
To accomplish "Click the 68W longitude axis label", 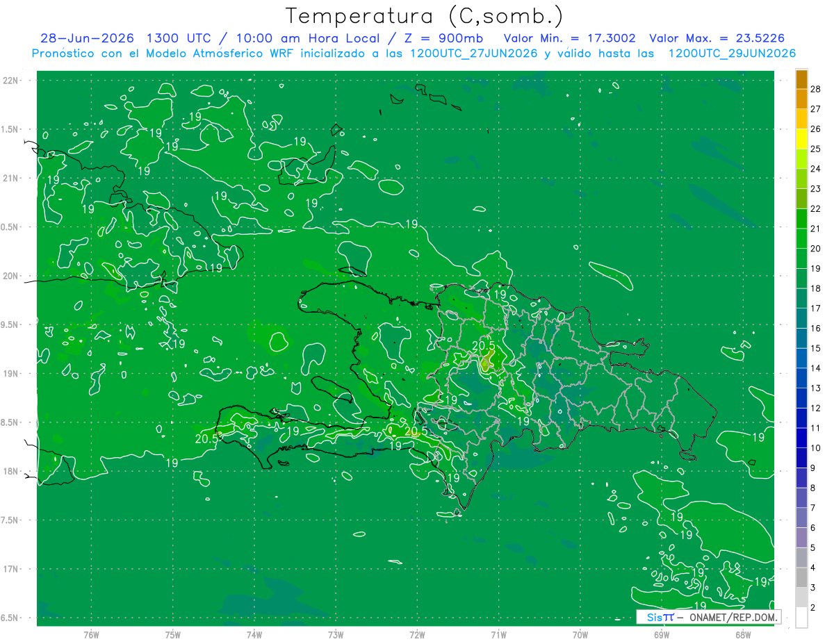I will tap(743, 635).
